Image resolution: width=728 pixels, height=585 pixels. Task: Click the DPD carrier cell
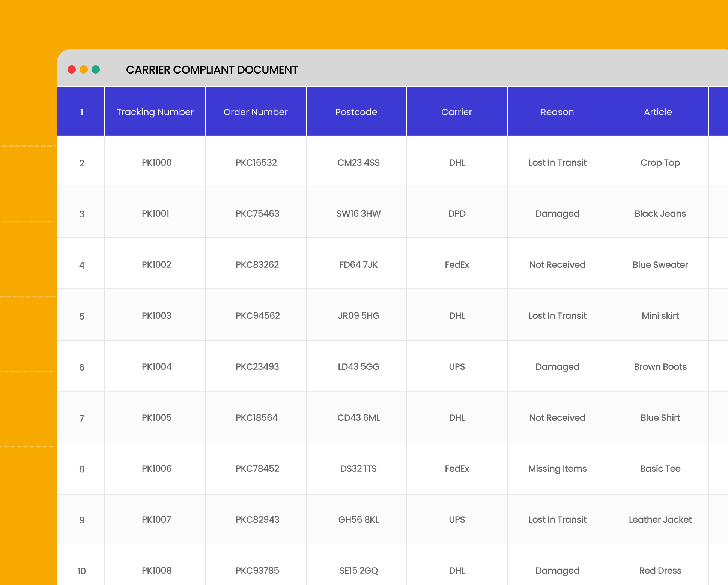[x=457, y=214]
